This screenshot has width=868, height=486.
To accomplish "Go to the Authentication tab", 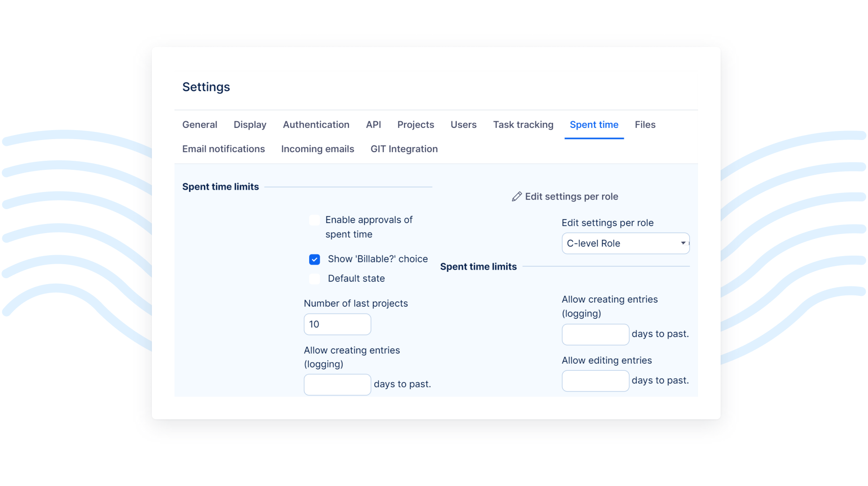I will 316,125.
